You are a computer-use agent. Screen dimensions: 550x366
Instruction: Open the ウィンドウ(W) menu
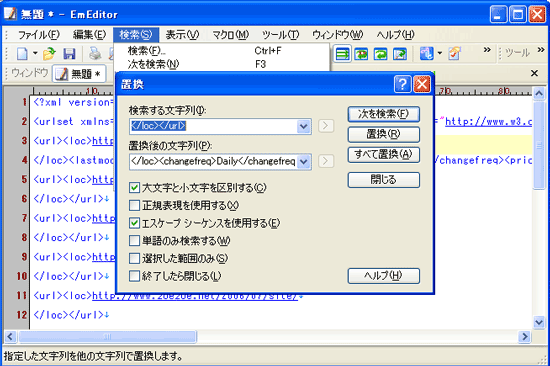pos(337,35)
